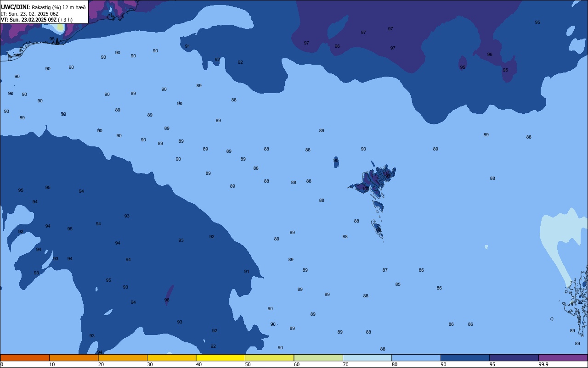Click the '70' legend tick label
Viewport: 588px width, 368px height.
point(345,364)
